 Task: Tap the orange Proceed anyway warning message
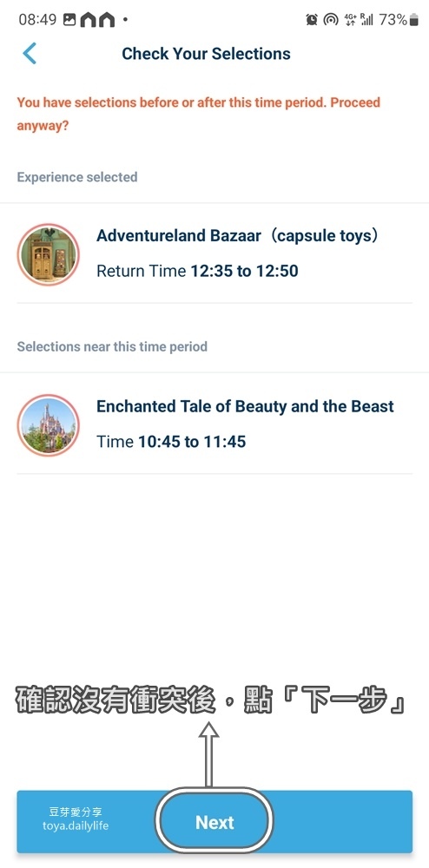pyautogui.click(x=199, y=114)
